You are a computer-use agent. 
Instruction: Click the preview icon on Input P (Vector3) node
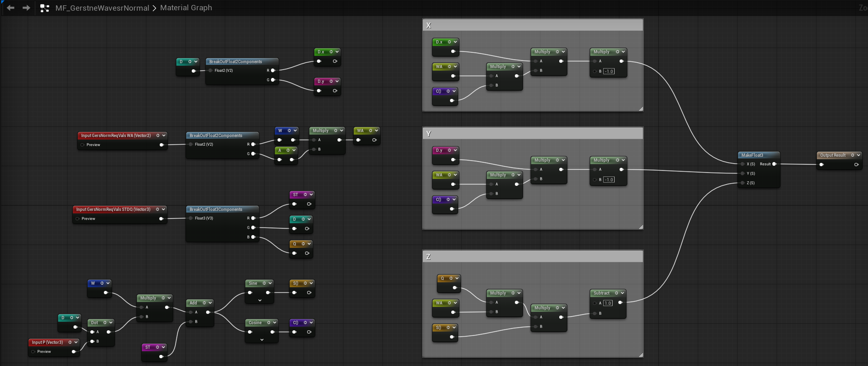click(x=70, y=342)
